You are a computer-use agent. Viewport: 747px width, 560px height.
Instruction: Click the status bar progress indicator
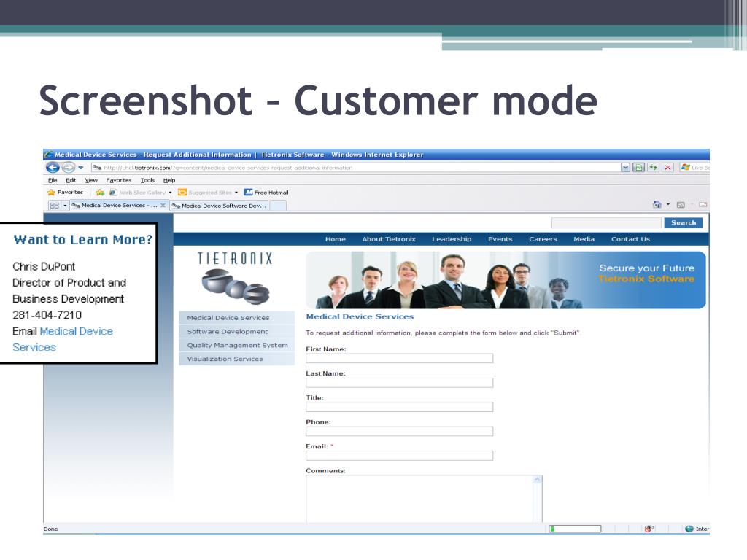575,529
